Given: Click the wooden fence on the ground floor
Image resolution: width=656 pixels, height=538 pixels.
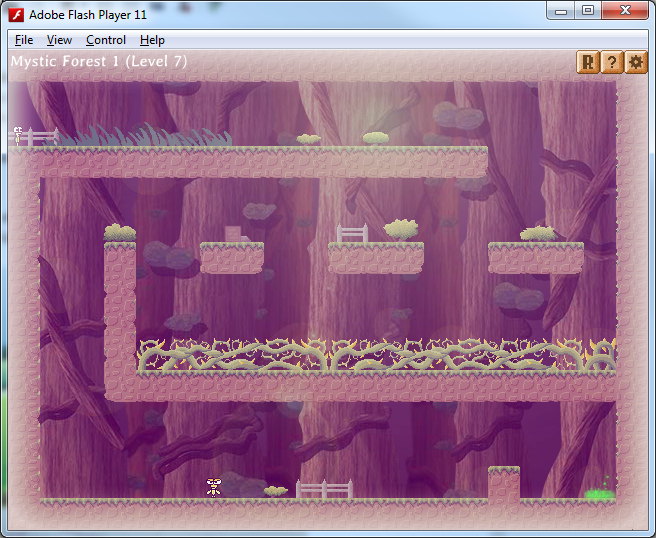Looking at the screenshot, I should (x=324, y=489).
